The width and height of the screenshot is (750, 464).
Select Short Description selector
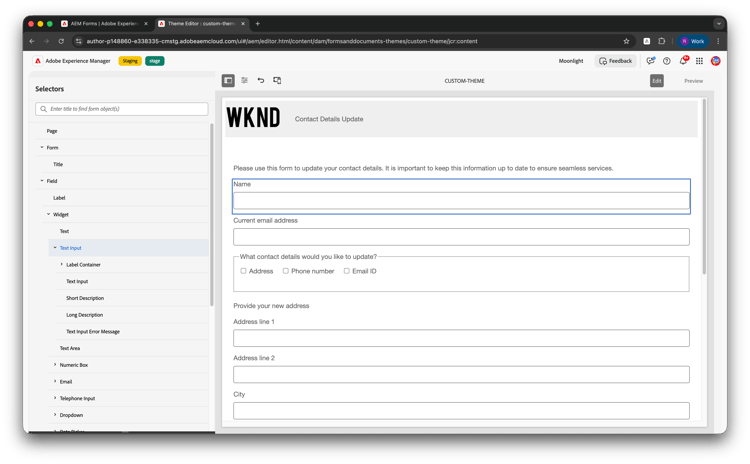coord(85,298)
